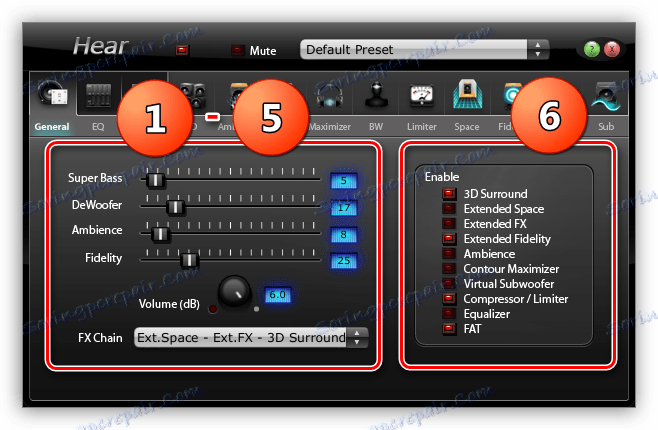658x430 pixels.
Task: Toggle the Compressor / Limiter effect
Action: pyautogui.click(x=449, y=299)
